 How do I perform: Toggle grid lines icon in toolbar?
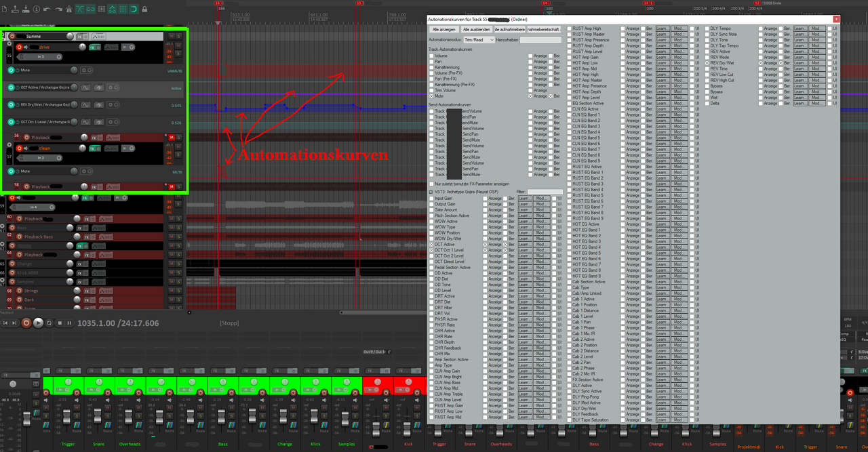click(123, 9)
